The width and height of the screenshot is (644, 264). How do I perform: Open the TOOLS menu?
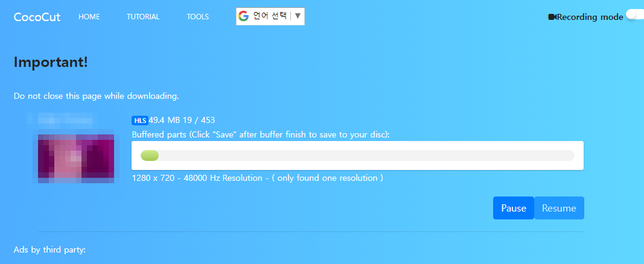197,17
